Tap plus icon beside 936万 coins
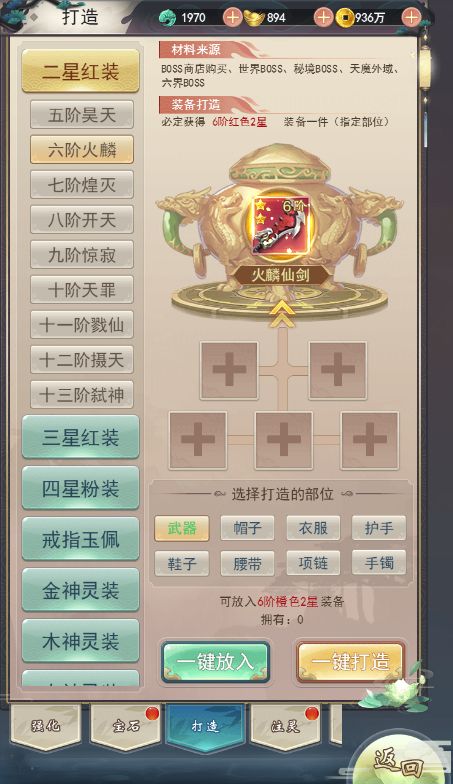Image resolution: width=453 pixels, height=784 pixels. [x=412, y=18]
